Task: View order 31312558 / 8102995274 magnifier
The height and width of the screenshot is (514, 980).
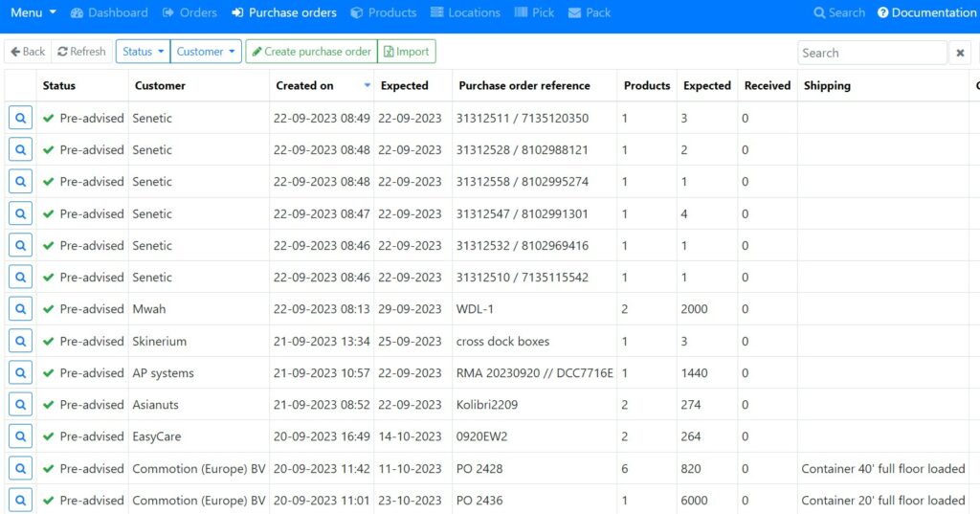Action: pos(20,181)
